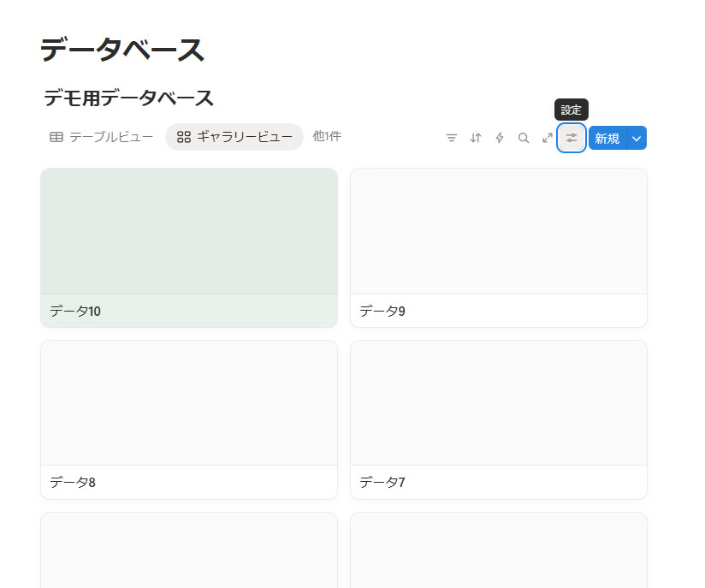Screen dimensions: 705x588
Task: Select the データ9 card title
Action: pos(382,311)
